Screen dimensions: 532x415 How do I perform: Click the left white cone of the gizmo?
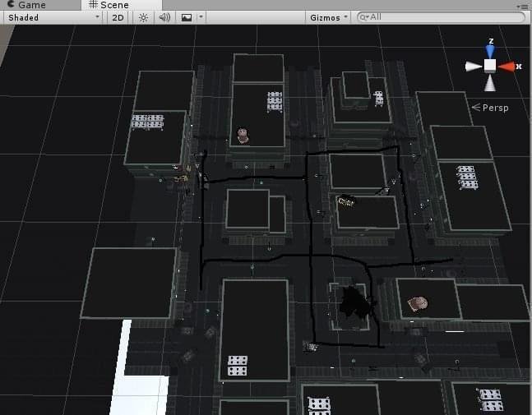tap(474, 67)
